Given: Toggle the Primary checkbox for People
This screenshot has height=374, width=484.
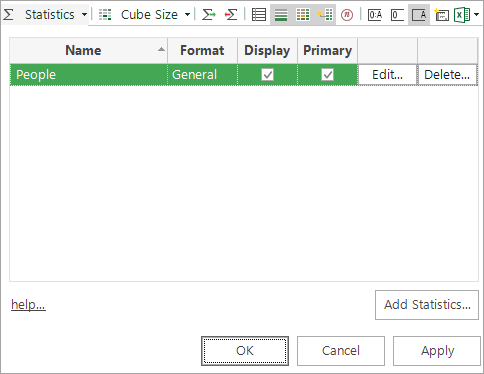Looking at the screenshot, I should [x=328, y=75].
